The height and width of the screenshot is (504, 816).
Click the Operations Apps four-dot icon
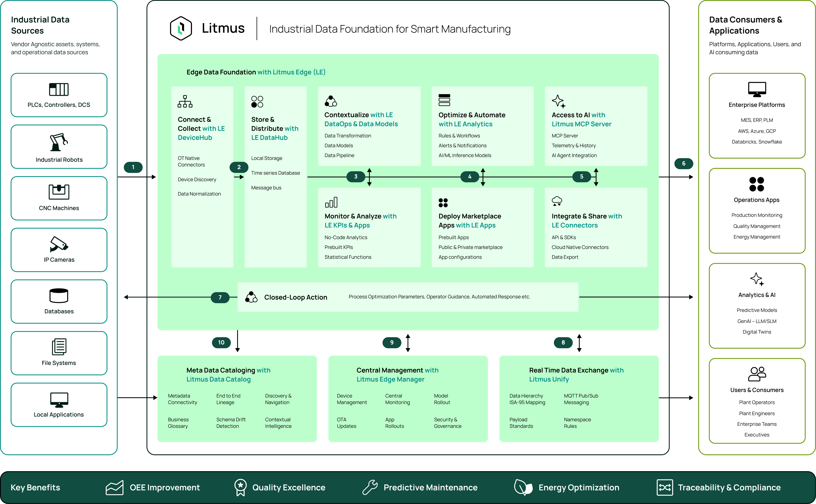[x=756, y=184]
